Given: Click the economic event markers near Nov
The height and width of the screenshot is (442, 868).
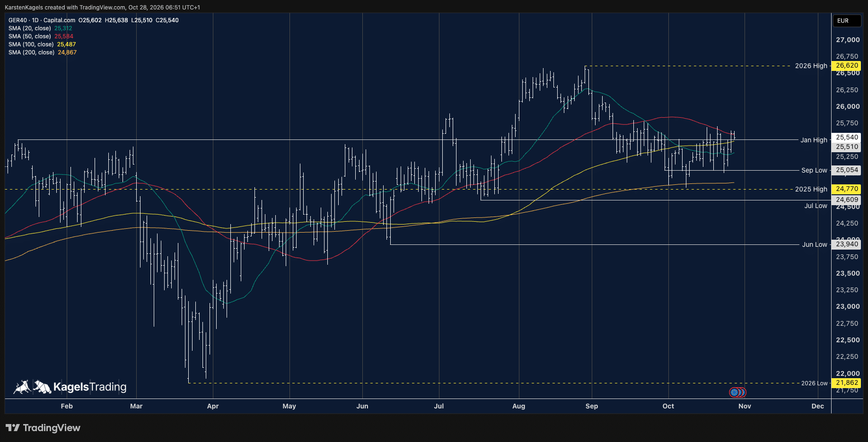Looking at the screenshot, I should [737, 392].
